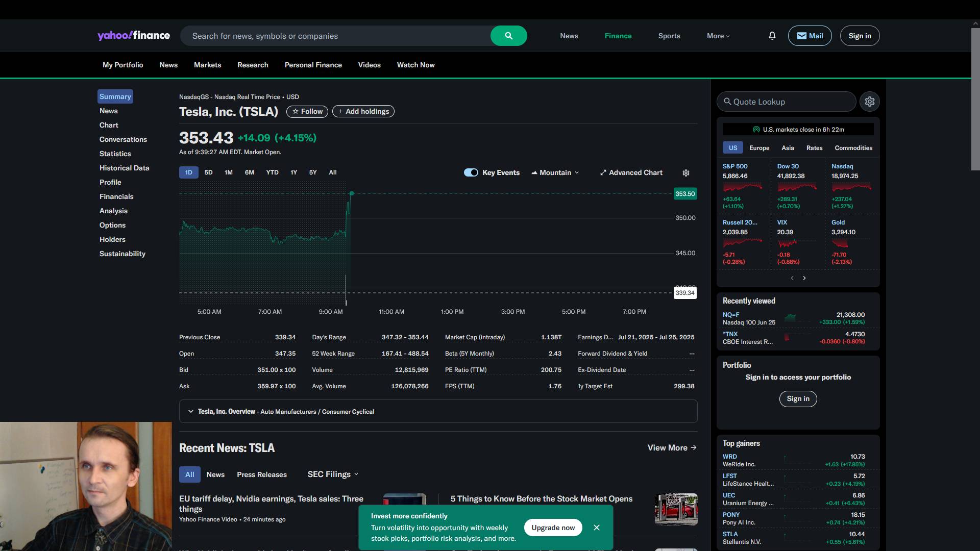Click next arrow under market indices
980x551 pixels.
[804, 278]
